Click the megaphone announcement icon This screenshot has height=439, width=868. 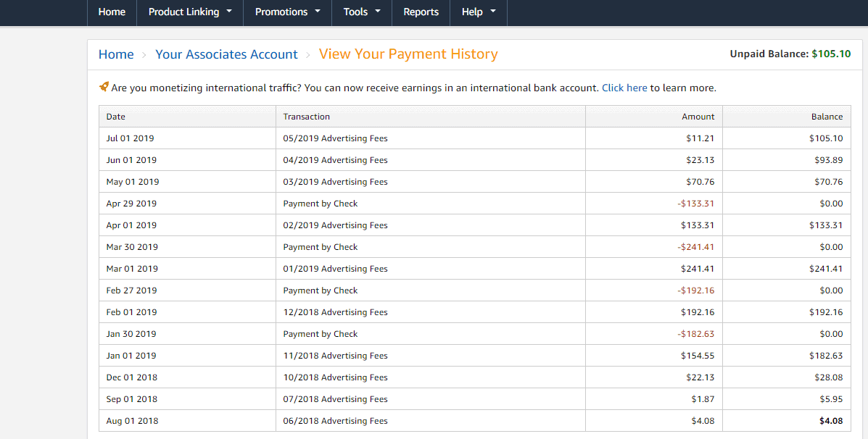102,87
